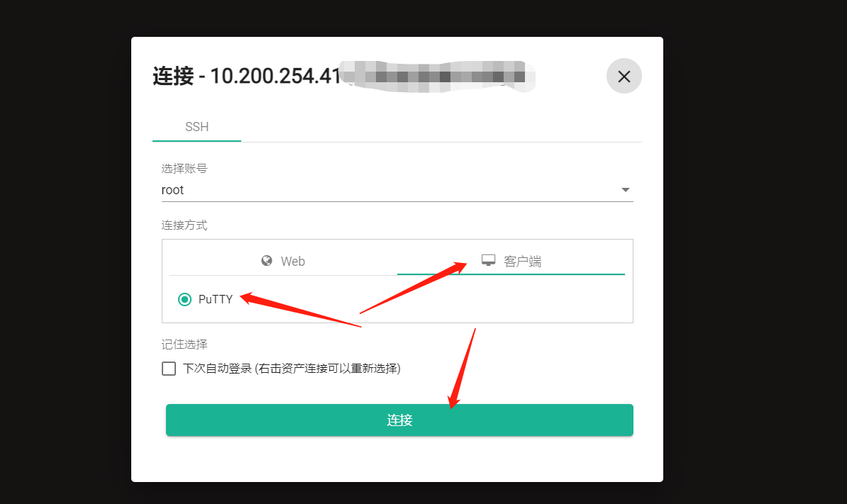
Task: Select the SSH protocol tab
Action: (x=196, y=127)
